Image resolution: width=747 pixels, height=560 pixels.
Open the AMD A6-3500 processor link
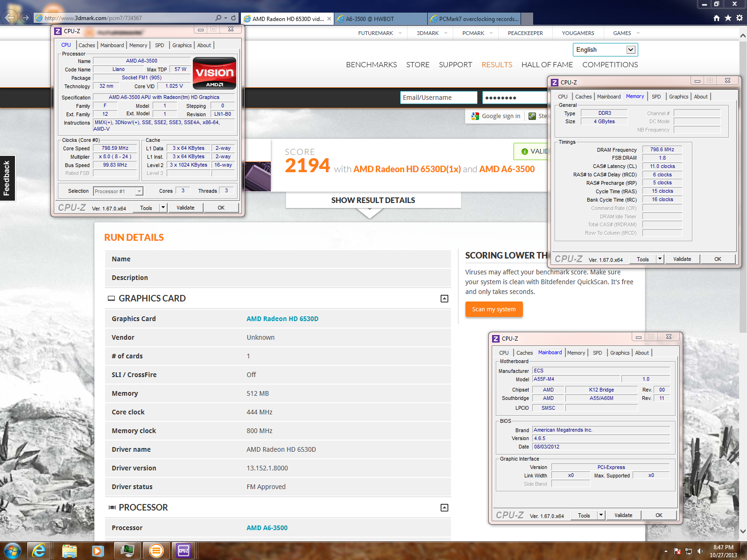(267, 528)
